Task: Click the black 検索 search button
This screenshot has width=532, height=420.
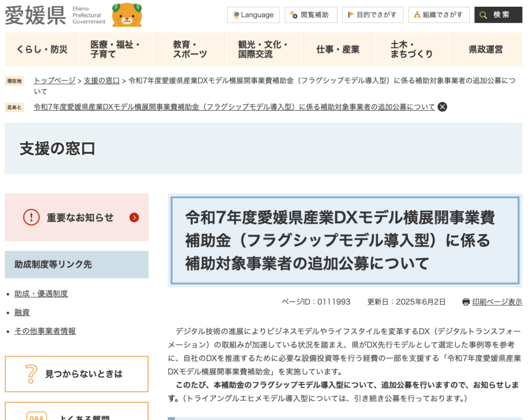Action: (x=498, y=15)
